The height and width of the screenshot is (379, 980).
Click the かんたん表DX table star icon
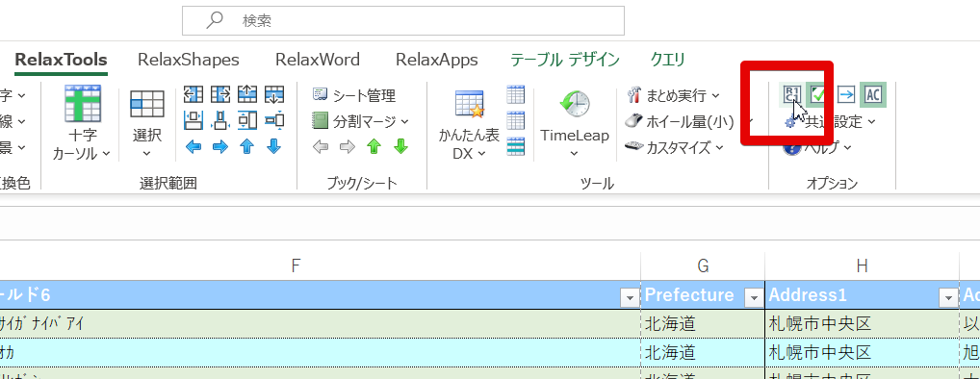[x=470, y=104]
